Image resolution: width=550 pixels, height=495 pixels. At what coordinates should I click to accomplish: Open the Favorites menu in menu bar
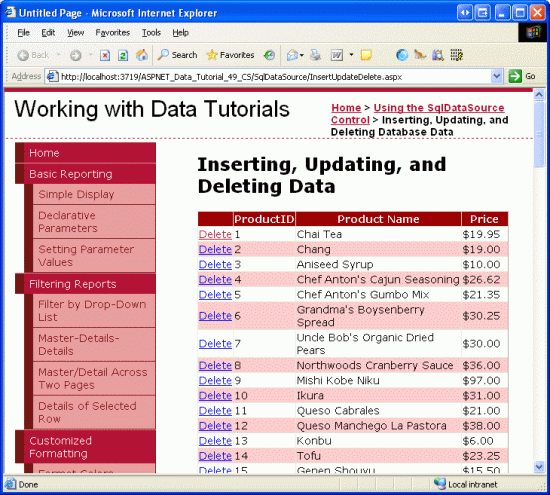[113, 33]
